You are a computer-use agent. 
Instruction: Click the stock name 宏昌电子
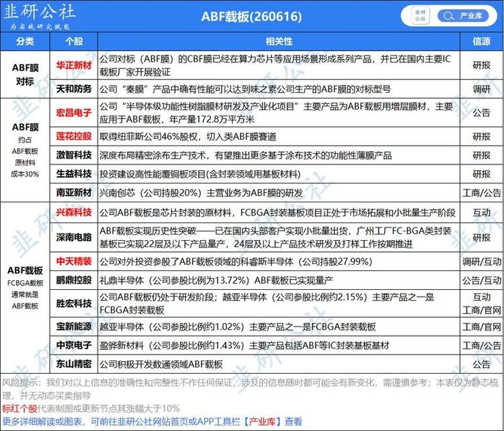[x=74, y=112]
